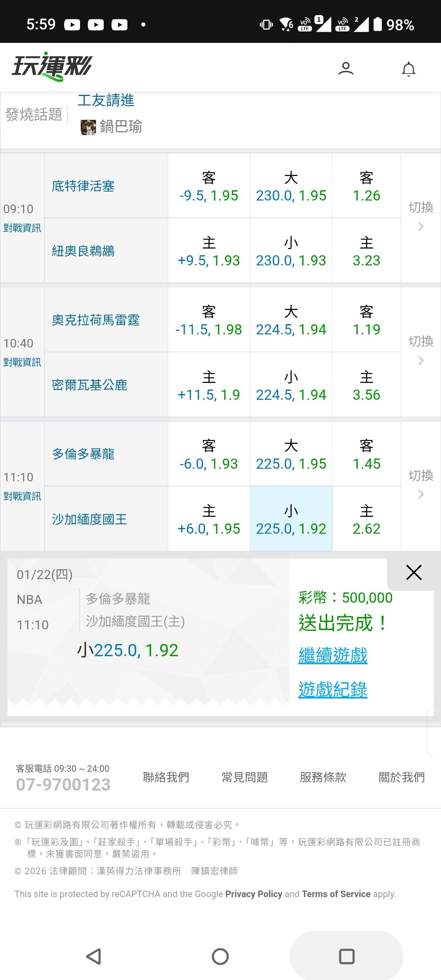Close the bet slip with the X

[413, 572]
